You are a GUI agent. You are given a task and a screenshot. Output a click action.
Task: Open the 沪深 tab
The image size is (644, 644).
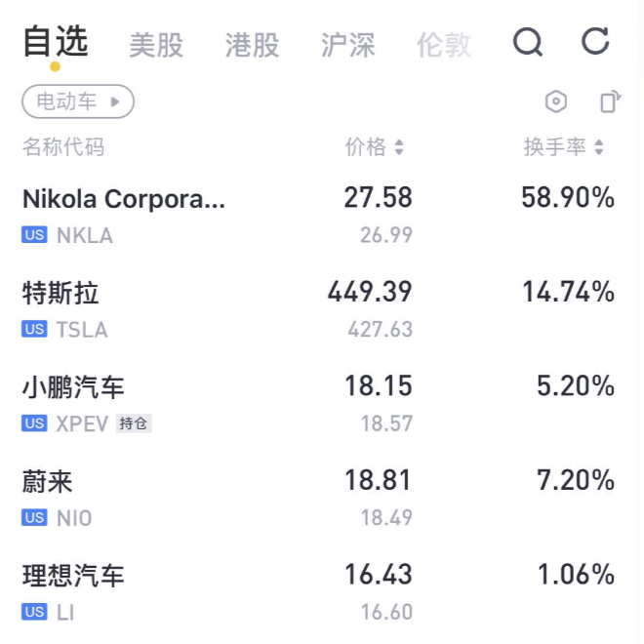point(347,45)
